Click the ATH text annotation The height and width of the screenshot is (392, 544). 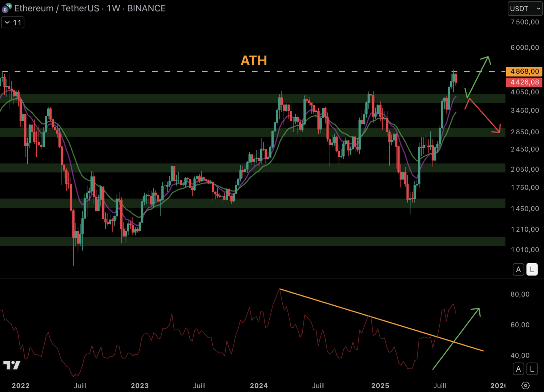coord(254,61)
